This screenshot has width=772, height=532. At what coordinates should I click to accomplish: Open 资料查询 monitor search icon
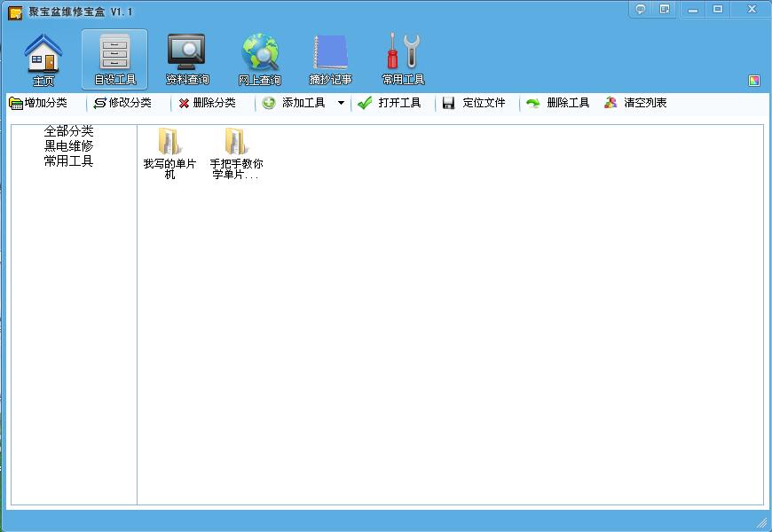tap(187, 59)
